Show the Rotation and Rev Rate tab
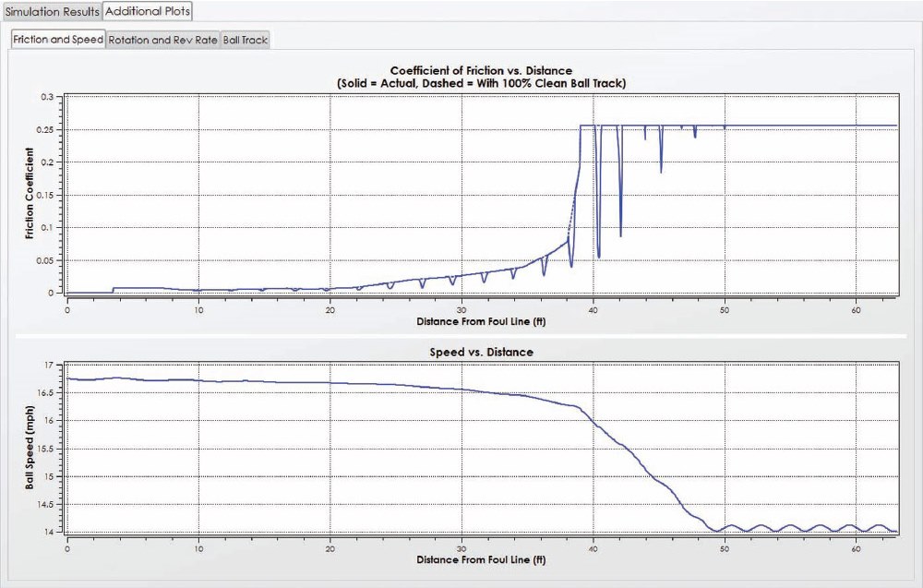 pyautogui.click(x=162, y=41)
